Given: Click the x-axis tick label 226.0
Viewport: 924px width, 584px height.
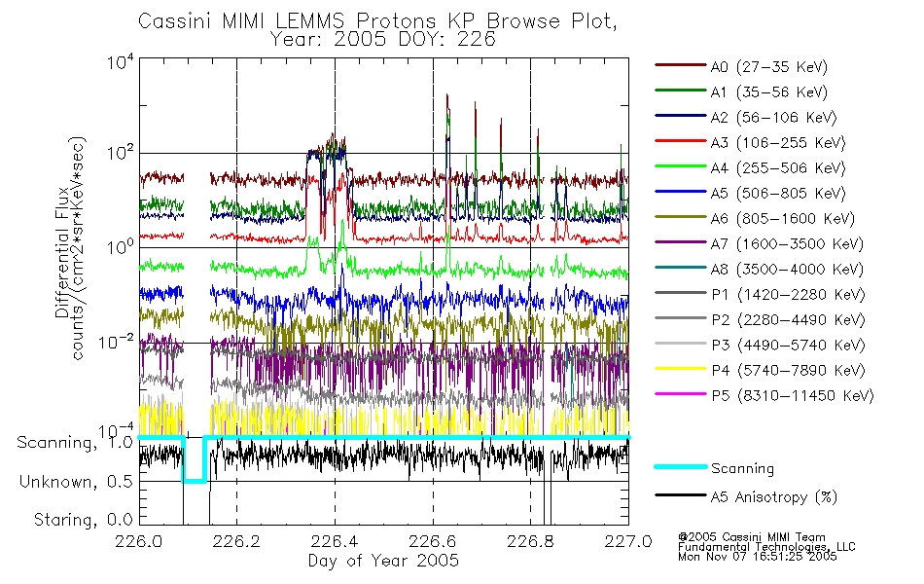Looking at the screenshot, I should pyautogui.click(x=139, y=541).
